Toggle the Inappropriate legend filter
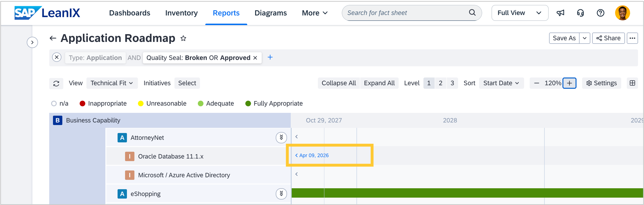Image resolution: width=644 pixels, height=205 pixels. pos(83,104)
